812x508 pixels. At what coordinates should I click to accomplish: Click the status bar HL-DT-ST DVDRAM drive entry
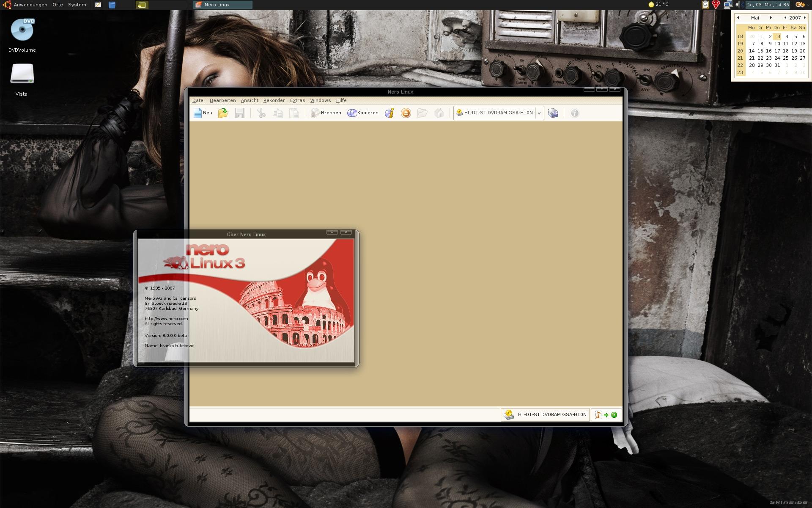[x=545, y=415]
